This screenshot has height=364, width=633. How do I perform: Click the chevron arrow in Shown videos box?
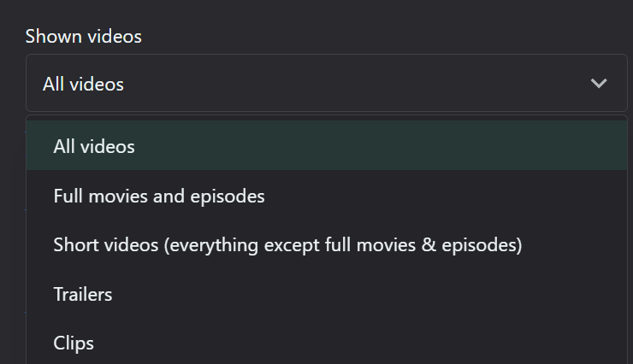pos(598,84)
